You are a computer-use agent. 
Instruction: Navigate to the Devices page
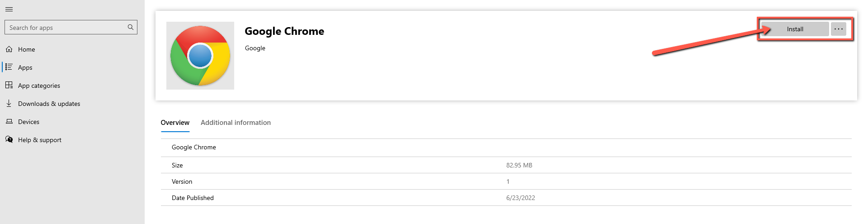click(28, 122)
